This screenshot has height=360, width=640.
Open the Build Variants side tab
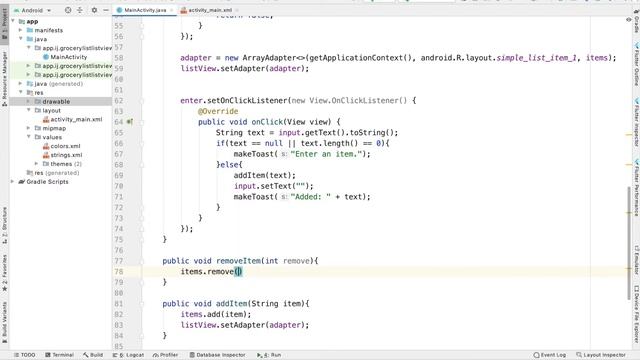(x=4, y=322)
